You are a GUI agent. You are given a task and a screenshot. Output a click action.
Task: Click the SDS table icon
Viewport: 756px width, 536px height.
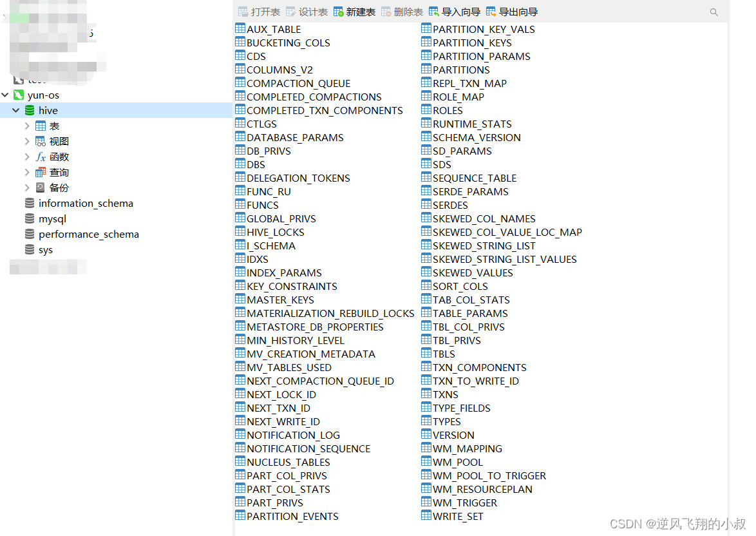(x=426, y=164)
